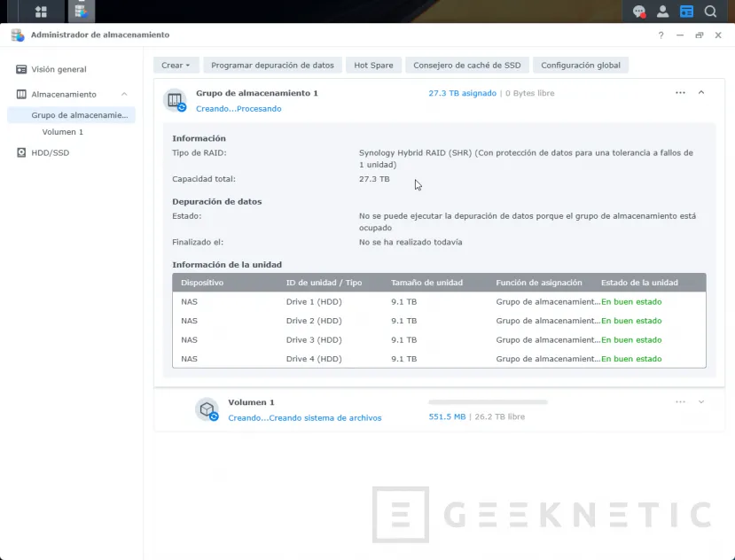
Task: Expand the Volumen 1 details panel
Action: [x=701, y=401]
